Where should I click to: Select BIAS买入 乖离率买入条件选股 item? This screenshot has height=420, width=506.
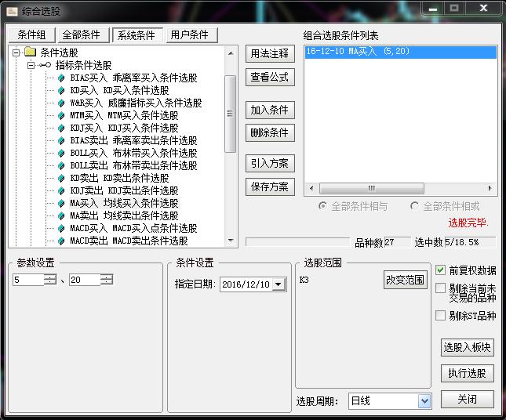click(x=133, y=78)
